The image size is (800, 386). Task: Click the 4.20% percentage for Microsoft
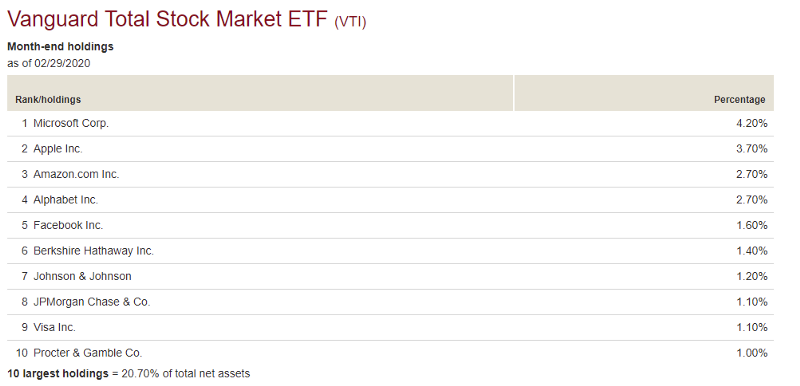pos(752,123)
